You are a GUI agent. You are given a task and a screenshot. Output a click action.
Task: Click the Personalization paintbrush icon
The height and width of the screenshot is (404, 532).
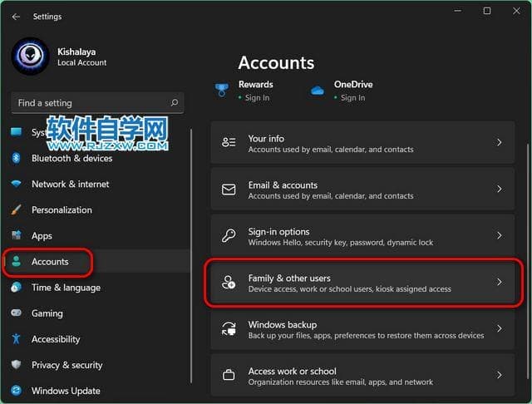pos(16,210)
